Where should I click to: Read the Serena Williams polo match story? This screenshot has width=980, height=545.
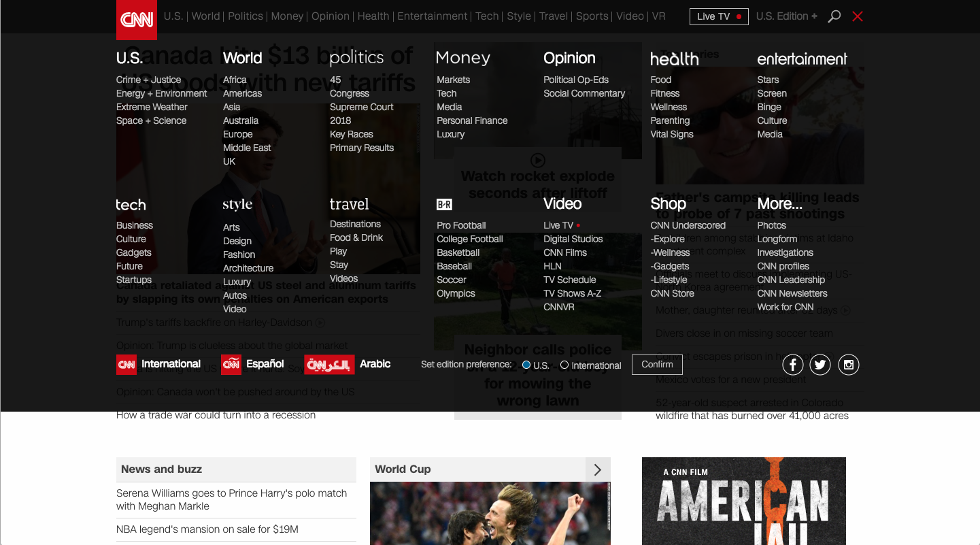click(232, 499)
